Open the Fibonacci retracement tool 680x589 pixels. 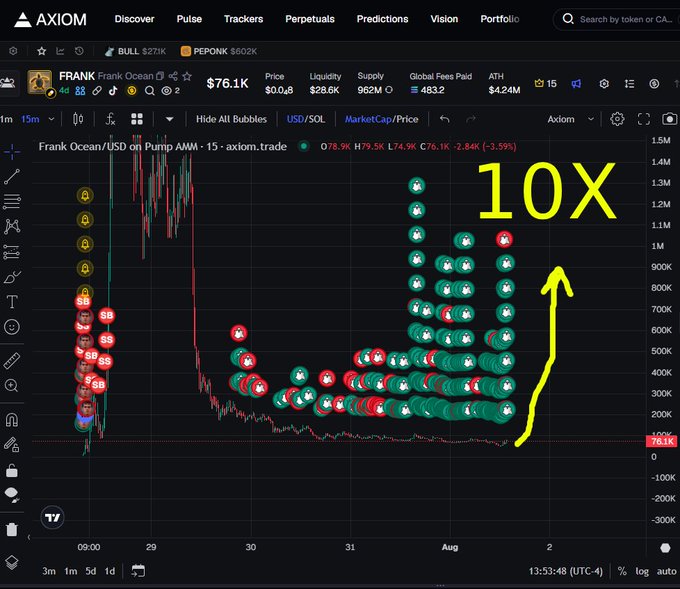pyautogui.click(x=12, y=201)
